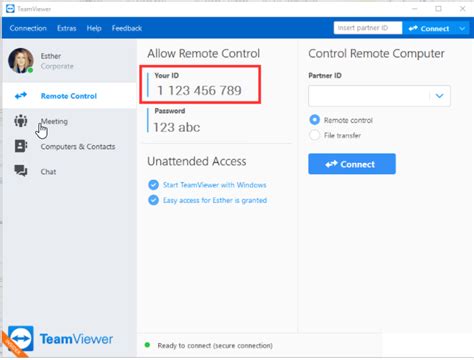Click the checkmark next to Easy access for Esther
Screen dimensions: 474x360
[x=153, y=200]
